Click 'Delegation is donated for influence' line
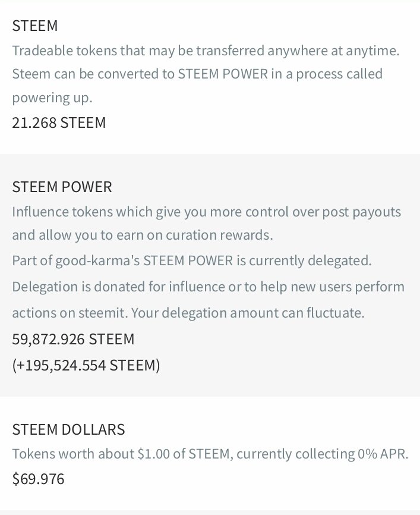 (208, 287)
